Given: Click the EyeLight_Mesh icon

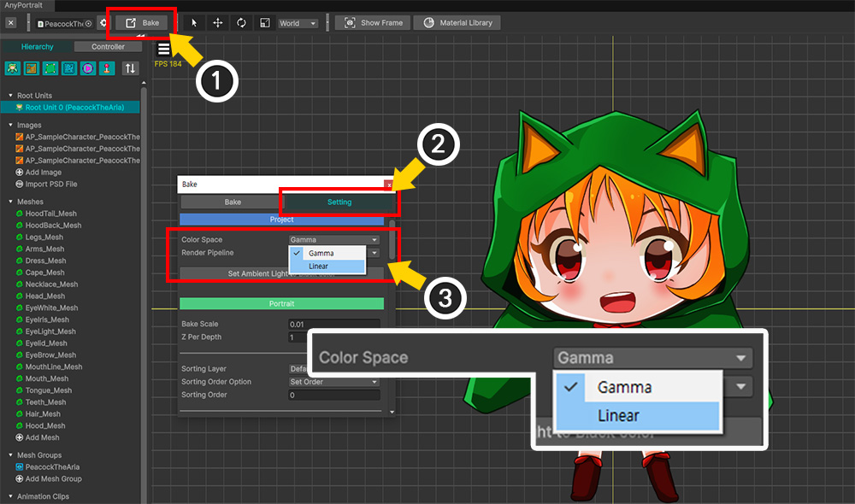Looking at the screenshot, I should [x=20, y=331].
